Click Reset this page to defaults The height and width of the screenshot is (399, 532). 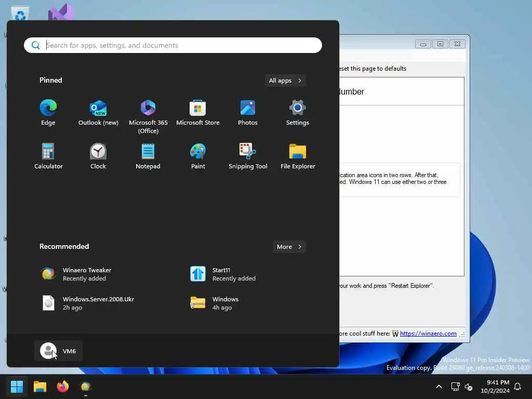(373, 69)
